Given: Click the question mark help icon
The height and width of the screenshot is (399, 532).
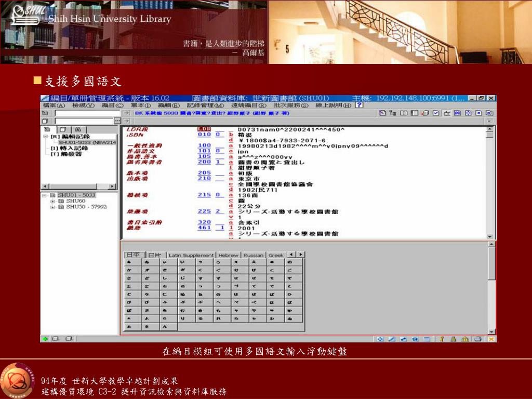Looking at the screenshot, I should click(x=359, y=105).
